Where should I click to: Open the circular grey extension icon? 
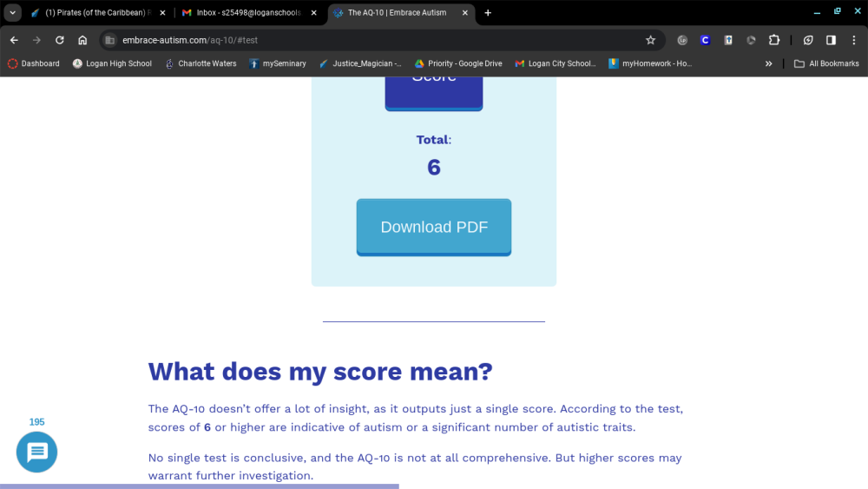coord(682,40)
